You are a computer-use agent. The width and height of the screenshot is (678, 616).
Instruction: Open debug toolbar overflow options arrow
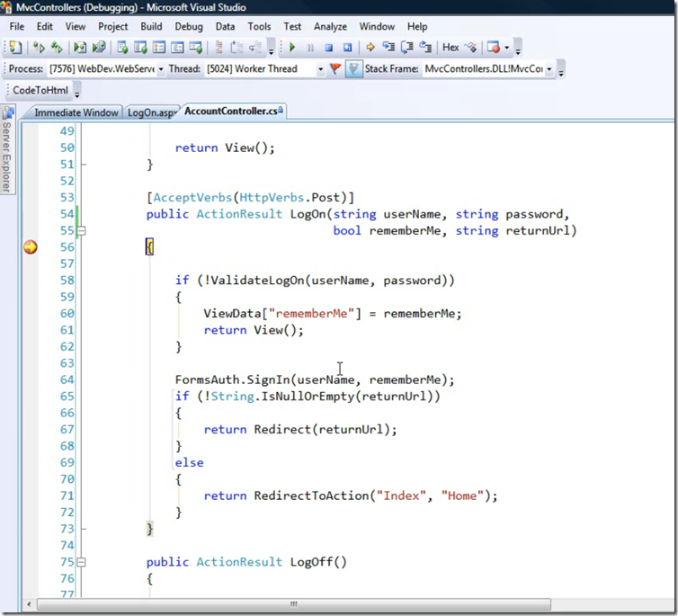[518, 49]
